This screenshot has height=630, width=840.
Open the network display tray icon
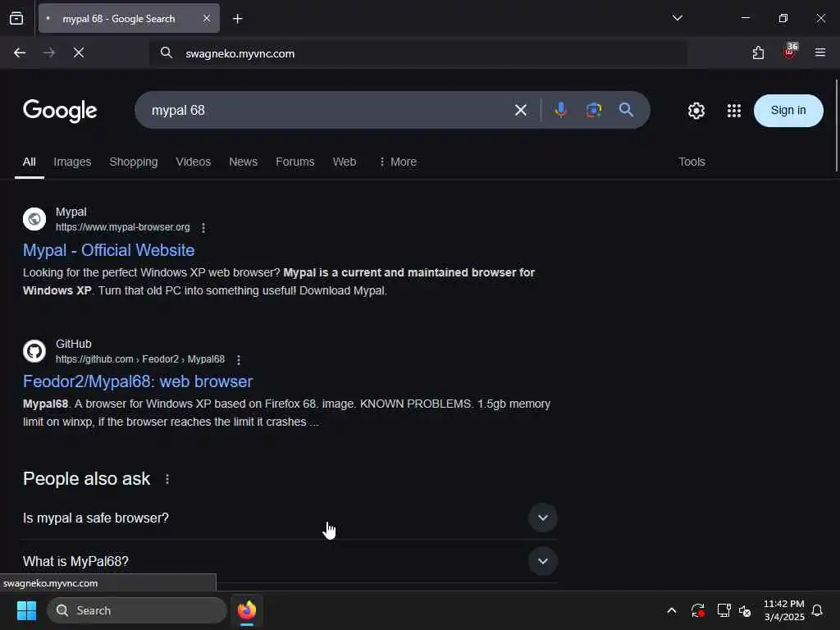pyautogui.click(x=724, y=610)
